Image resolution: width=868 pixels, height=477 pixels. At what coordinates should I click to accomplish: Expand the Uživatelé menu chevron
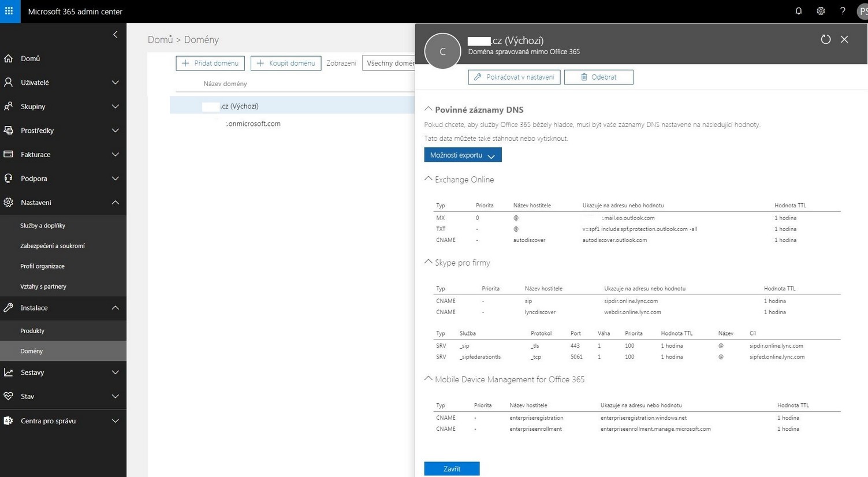point(116,83)
